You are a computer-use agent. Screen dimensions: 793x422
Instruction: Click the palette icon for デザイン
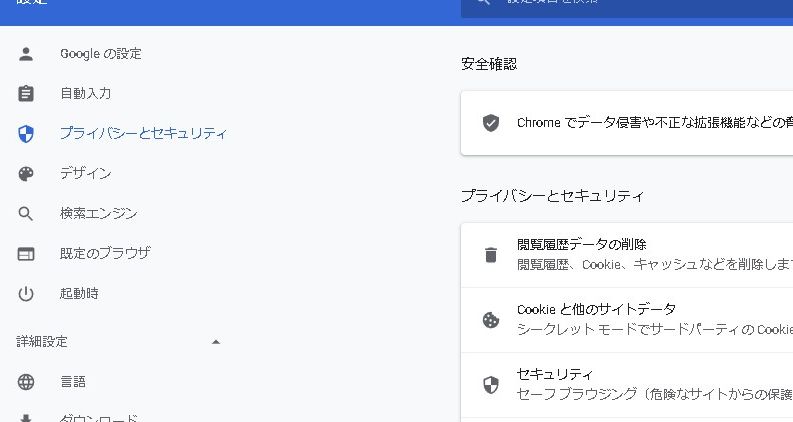point(26,174)
